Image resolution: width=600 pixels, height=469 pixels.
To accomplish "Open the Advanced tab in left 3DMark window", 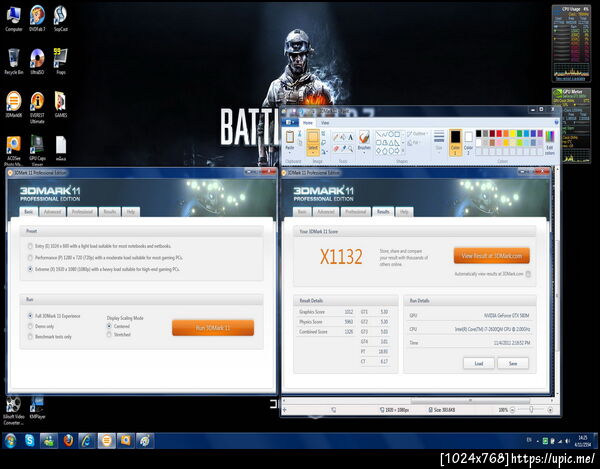I will coord(52,212).
